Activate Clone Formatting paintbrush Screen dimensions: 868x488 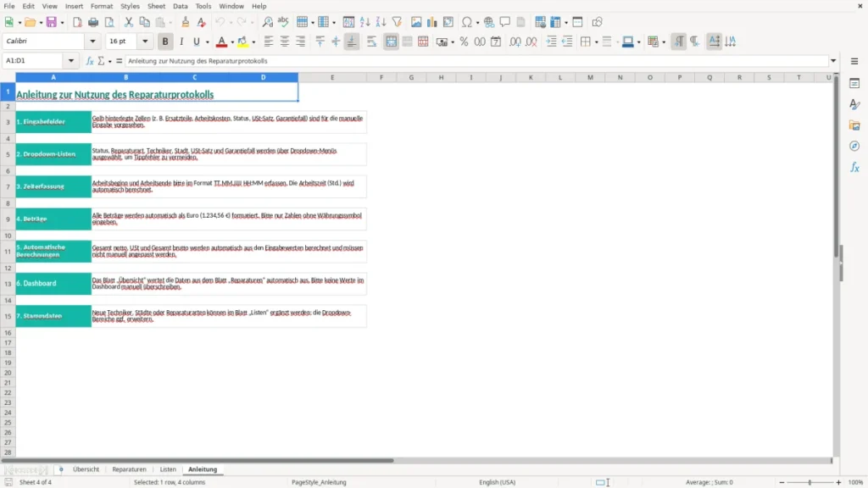(186, 22)
